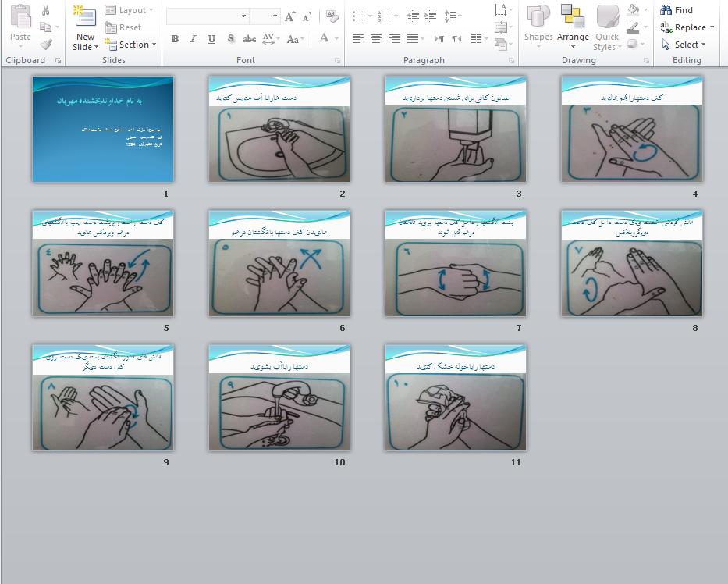Click the Shape Fill paint bucket icon
Screen dimensions: 728x584
pyautogui.click(x=634, y=10)
